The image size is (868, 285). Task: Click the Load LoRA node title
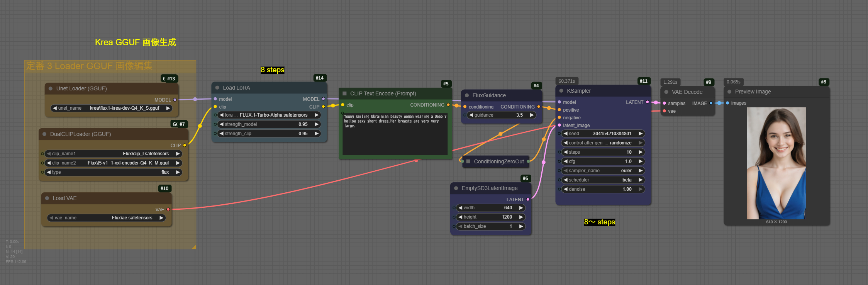tap(236, 88)
